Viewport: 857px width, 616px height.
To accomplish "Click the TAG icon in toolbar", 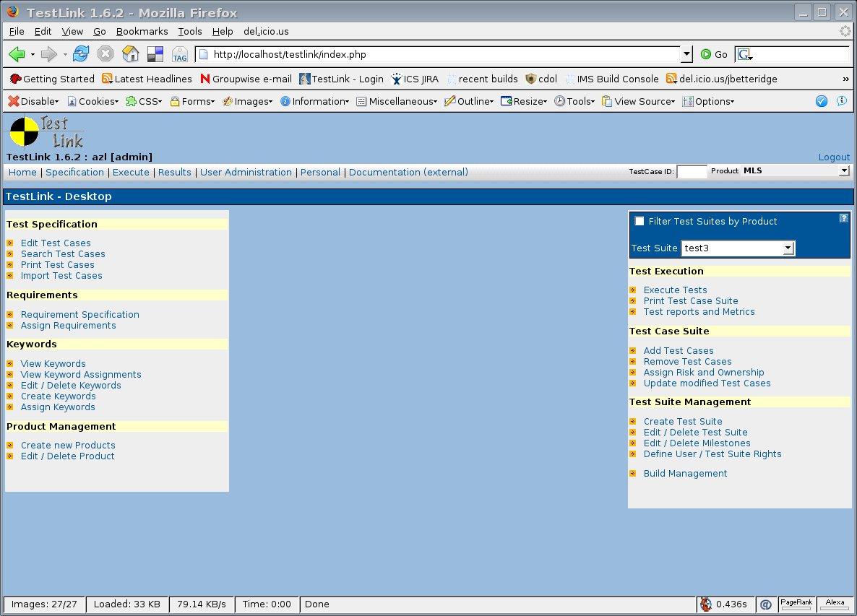I will tap(180, 54).
